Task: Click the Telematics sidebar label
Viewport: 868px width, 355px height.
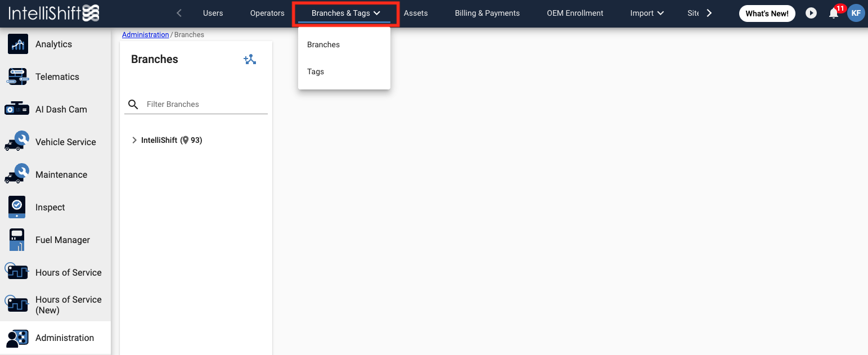Action: click(57, 77)
